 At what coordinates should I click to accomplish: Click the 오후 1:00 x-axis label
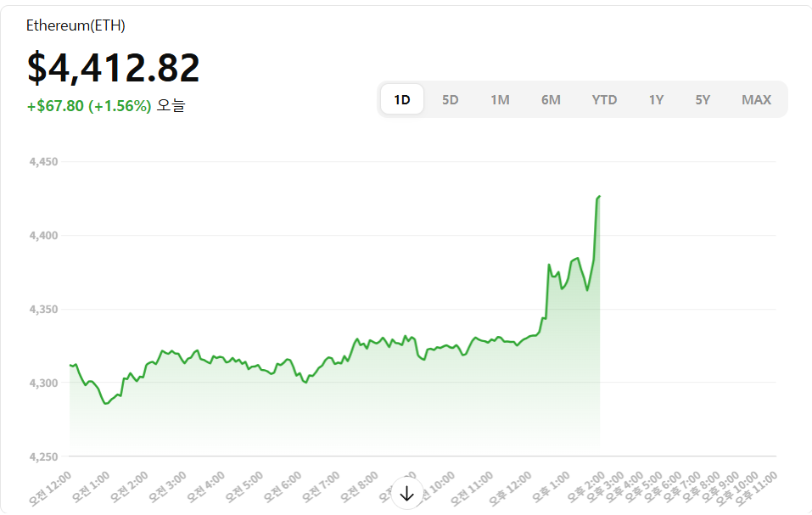click(551, 487)
